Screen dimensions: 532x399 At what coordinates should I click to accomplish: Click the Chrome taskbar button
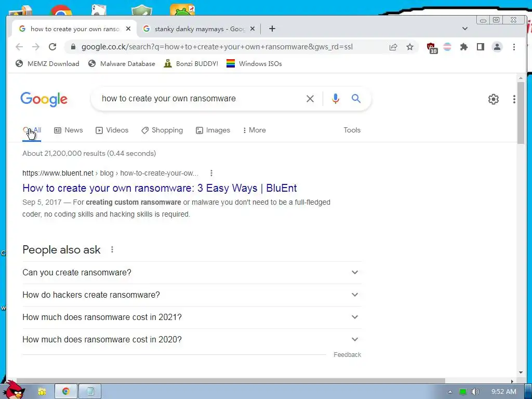click(x=66, y=392)
